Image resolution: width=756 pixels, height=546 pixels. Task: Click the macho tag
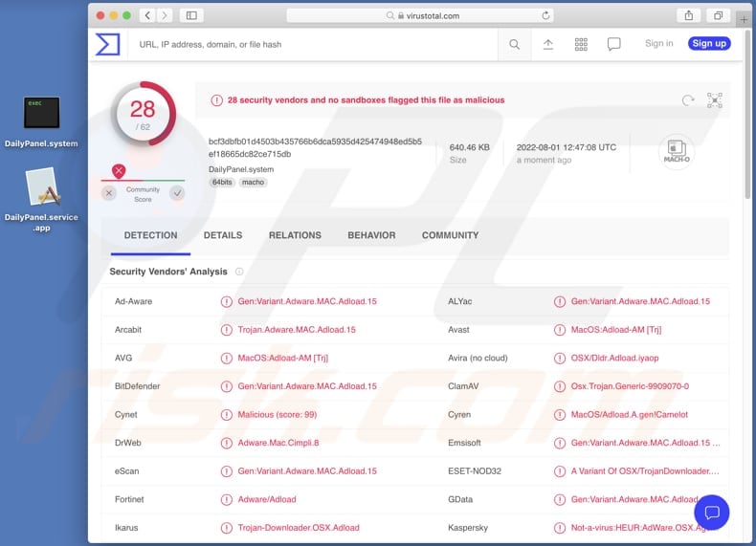pos(254,183)
